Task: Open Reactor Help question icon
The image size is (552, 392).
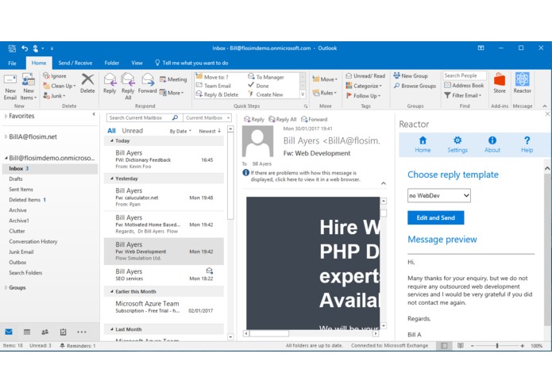Action: [x=527, y=140]
